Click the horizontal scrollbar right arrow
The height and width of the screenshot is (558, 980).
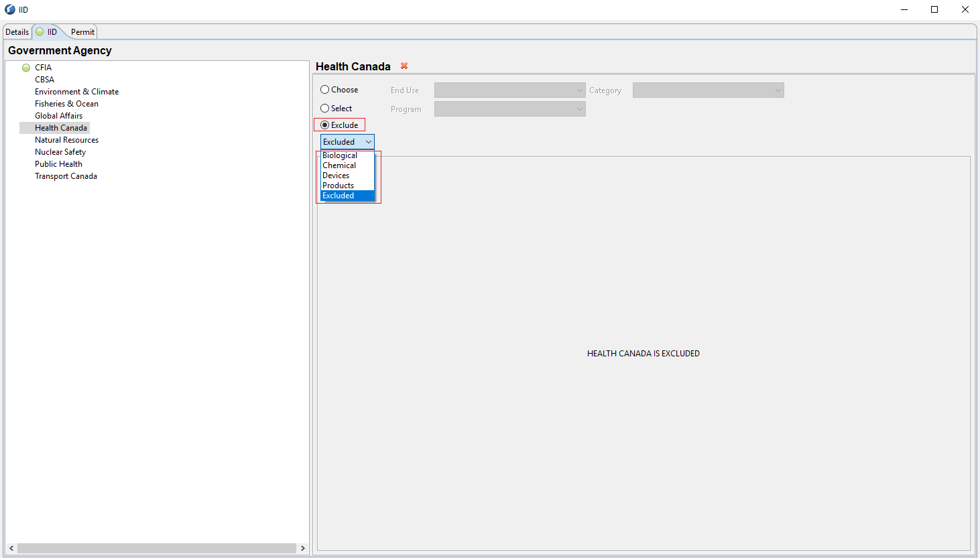coord(302,548)
